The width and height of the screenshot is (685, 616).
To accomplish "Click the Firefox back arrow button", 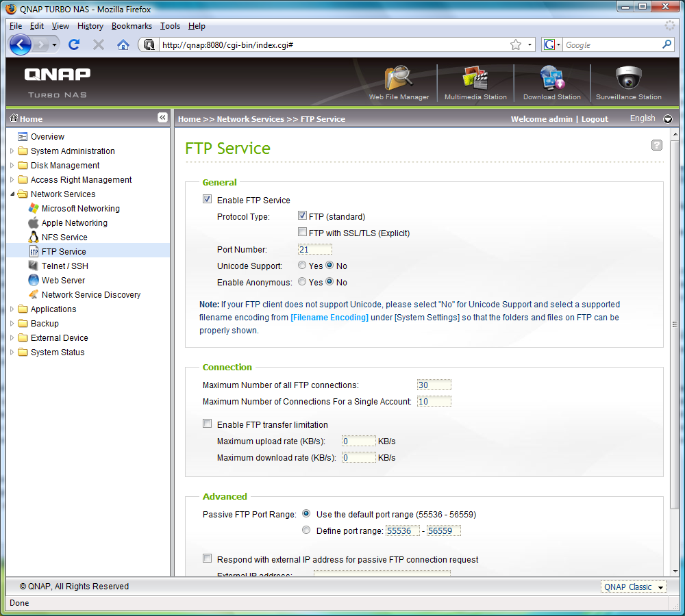I will click(20, 44).
